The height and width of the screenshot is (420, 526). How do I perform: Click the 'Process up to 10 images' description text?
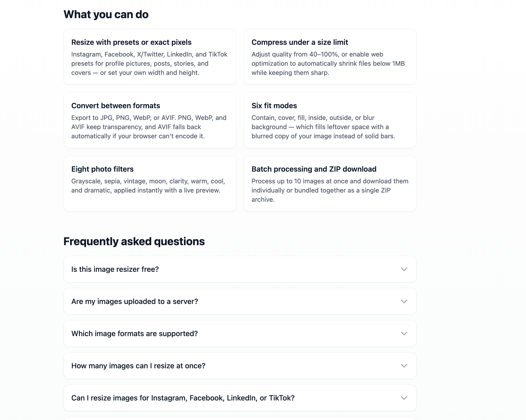[330, 190]
